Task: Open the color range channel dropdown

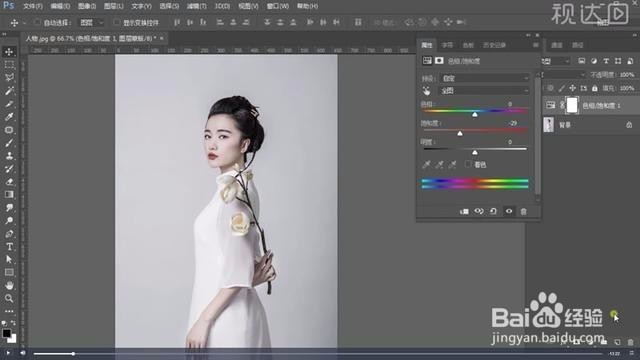Action: 484,91
